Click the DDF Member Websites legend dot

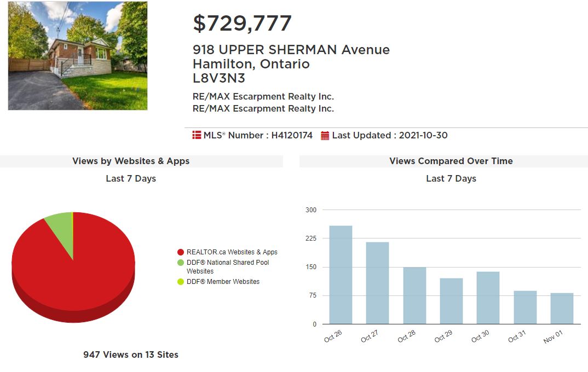pyautogui.click(x=180, y=282)
